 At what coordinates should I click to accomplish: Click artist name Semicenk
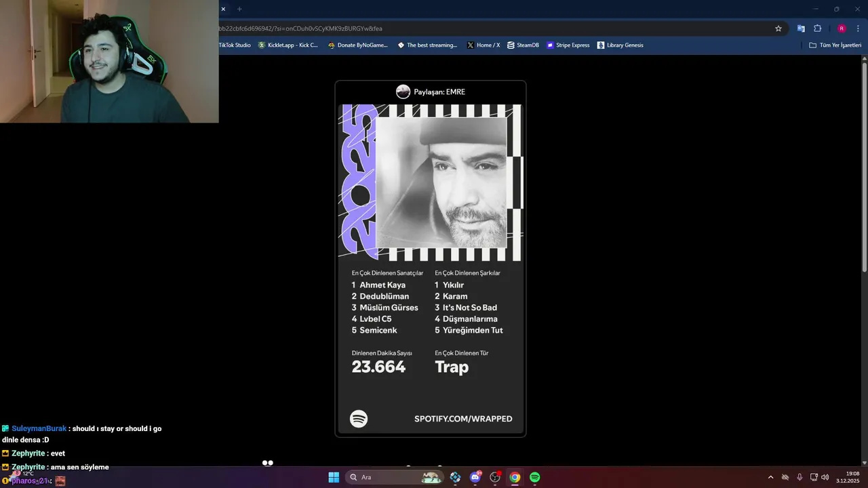(378, 330)
